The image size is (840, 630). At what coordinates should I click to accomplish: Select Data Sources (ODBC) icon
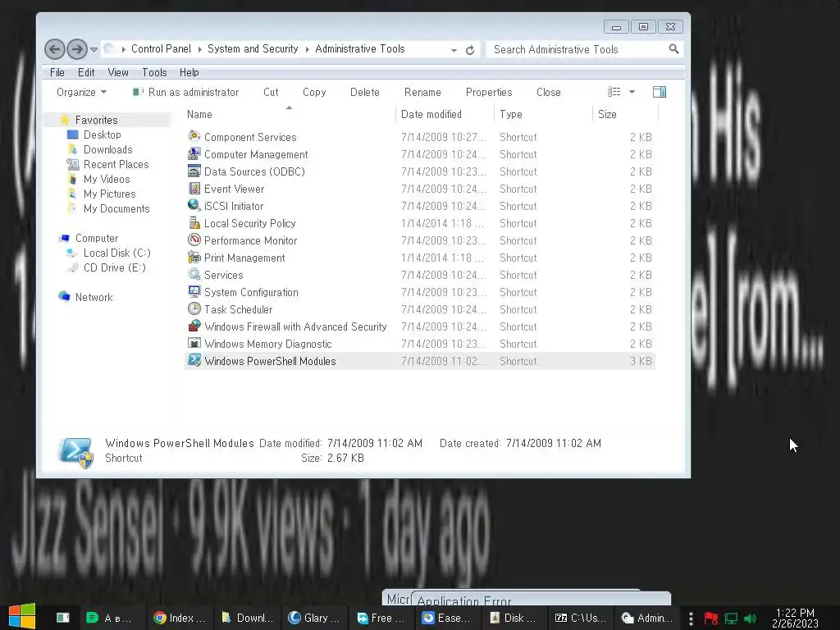194,171
